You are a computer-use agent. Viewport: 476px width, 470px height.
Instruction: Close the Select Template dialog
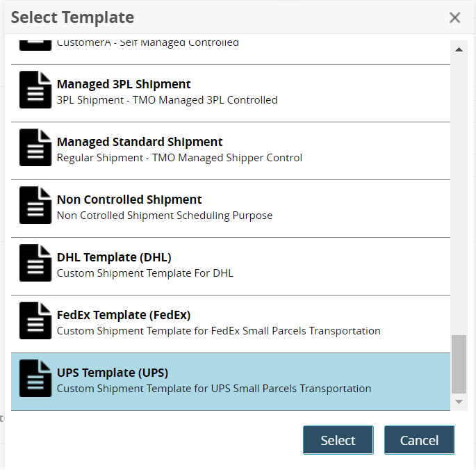pos(455,17)
